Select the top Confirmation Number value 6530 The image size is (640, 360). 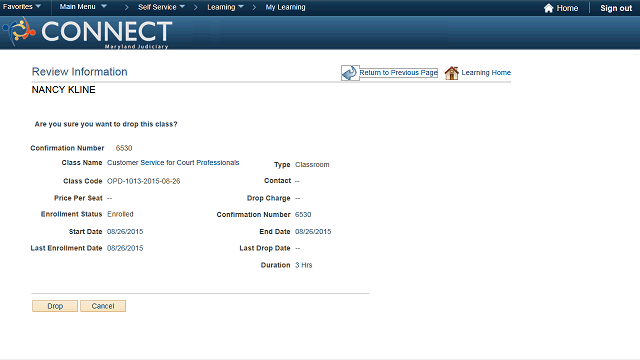coord(124,148)
